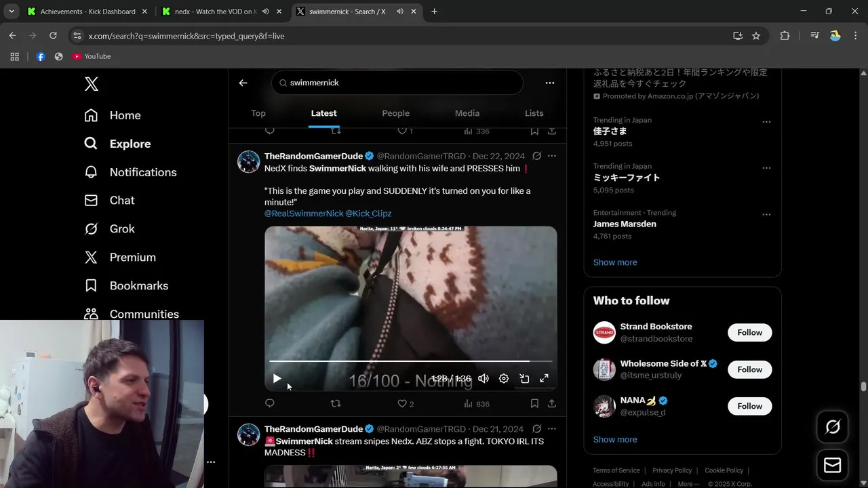
Task: Click the swimmernick search field
Action: click(x=397, y=83)
